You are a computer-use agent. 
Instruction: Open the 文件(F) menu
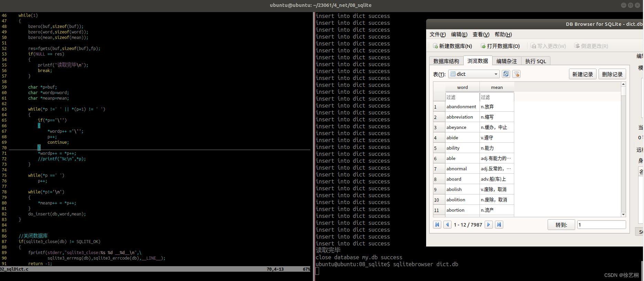click(437, 34)
